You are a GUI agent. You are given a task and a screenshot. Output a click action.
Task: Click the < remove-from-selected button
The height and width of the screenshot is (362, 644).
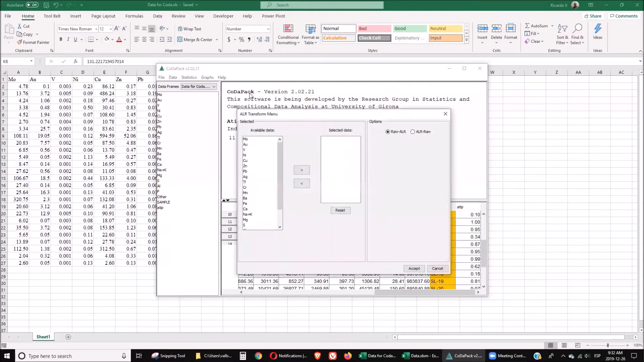[302, 183]
